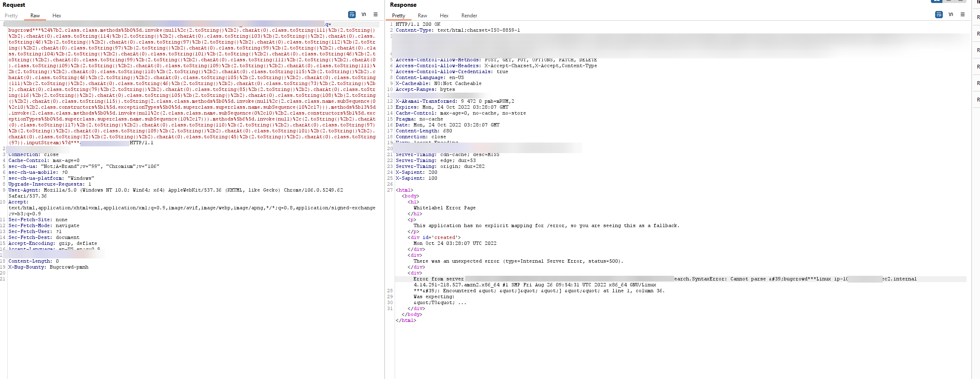Click 'Accept-Ranges: bytes' header
The width and height of the screenshot is (980, 379).
[425, 90]
